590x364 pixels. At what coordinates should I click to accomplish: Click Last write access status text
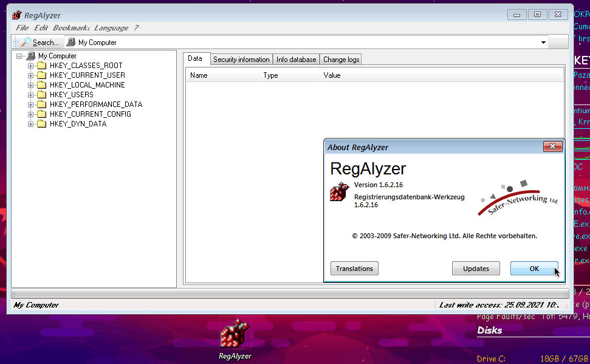[499, 305]
